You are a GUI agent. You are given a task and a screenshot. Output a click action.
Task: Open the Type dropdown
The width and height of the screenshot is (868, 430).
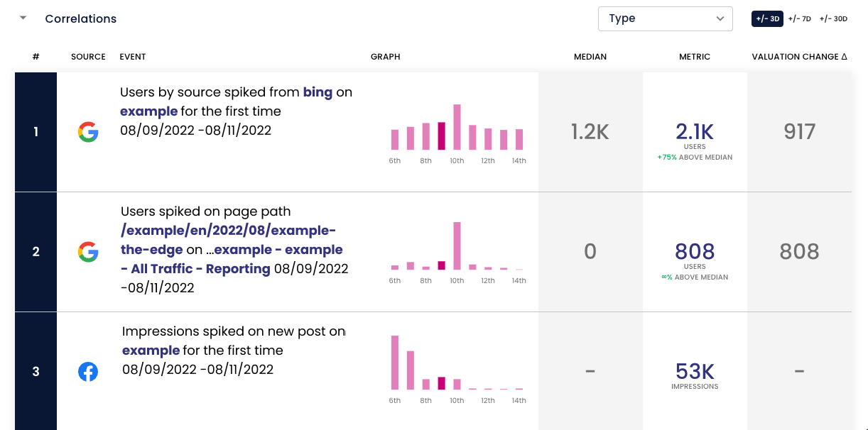(666, 18)
